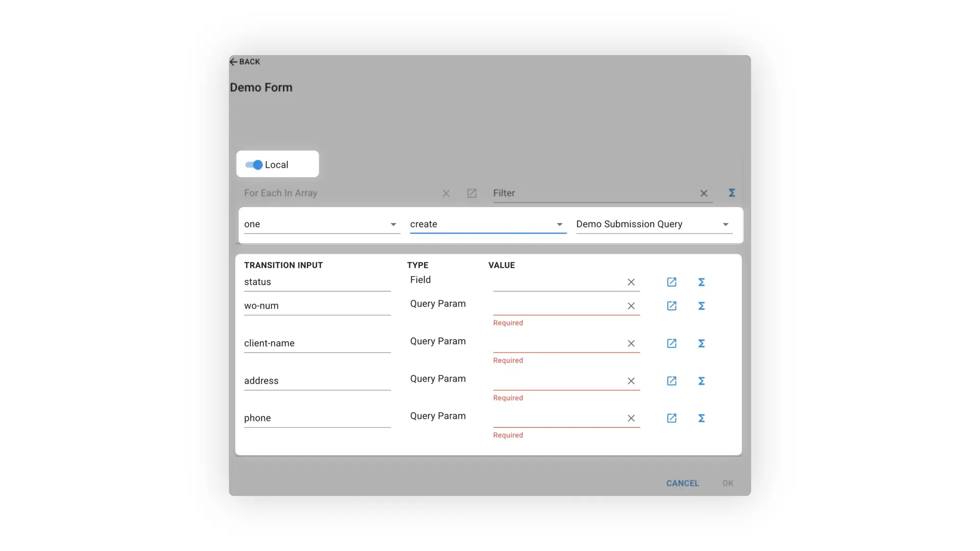Open sigma expression for wo-num row
Image resolution: width=980 pixels, height=551 pixels.
click(702, 306)
